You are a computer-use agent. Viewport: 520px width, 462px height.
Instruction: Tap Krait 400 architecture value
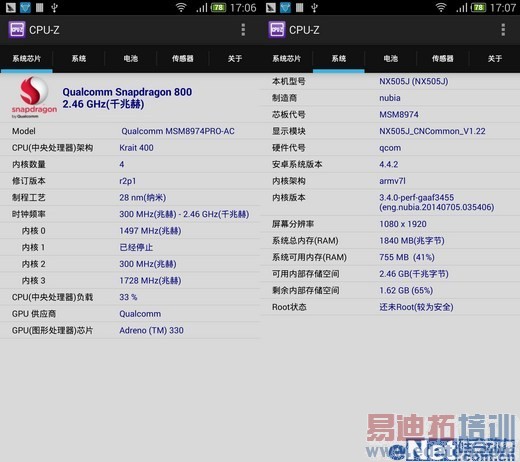point(136,148)
